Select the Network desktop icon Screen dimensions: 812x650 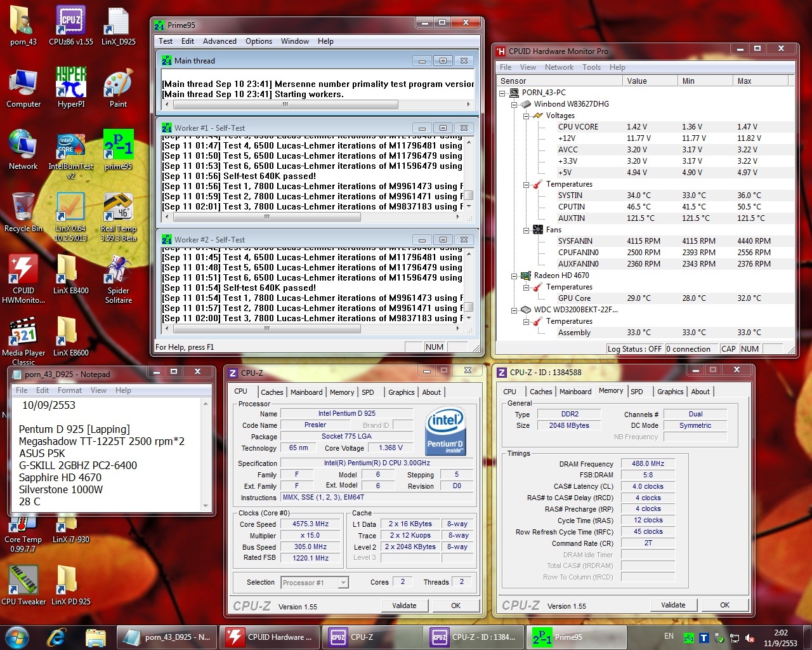click(x=23, y=150)
